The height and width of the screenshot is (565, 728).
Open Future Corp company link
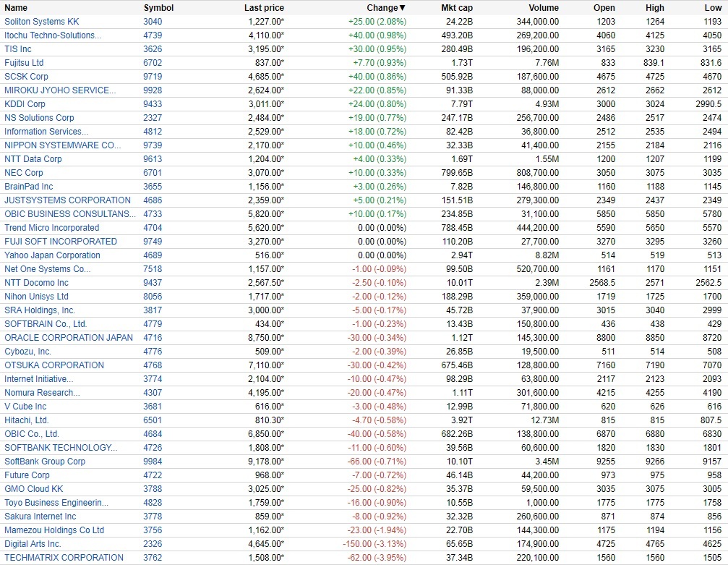(27, 475)
